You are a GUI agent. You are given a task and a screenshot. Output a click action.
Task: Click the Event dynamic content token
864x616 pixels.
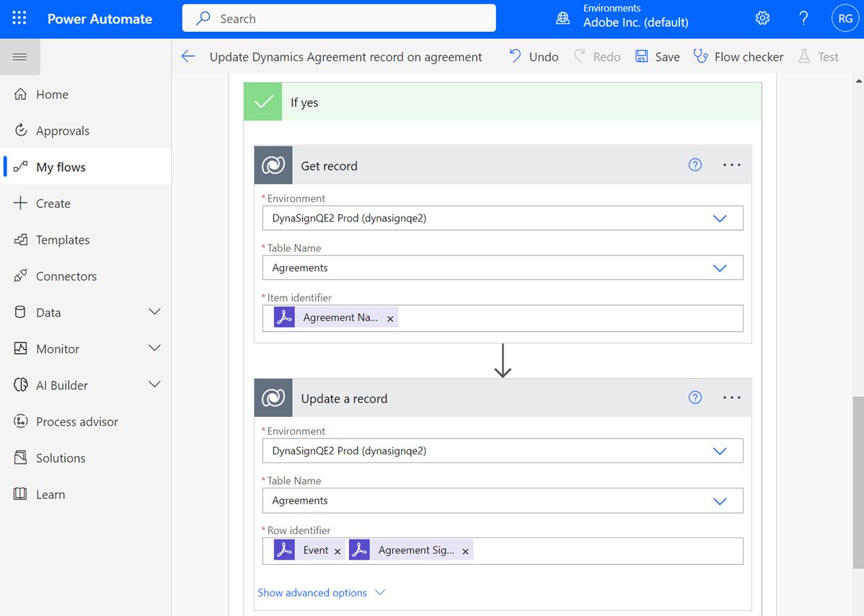(309, 550)
